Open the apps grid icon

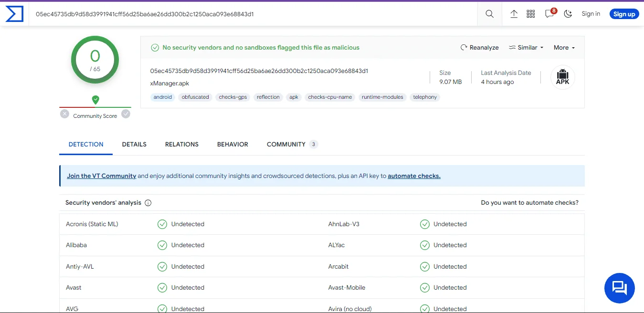pyautogui.click(x=530, y=14)
